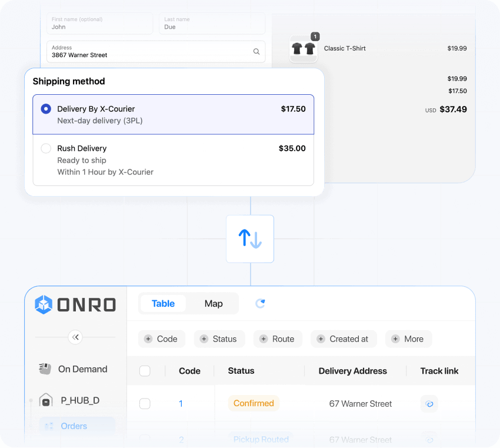
Task: Select the On Demand sidebar icon
Action: [x=44, y=369]
